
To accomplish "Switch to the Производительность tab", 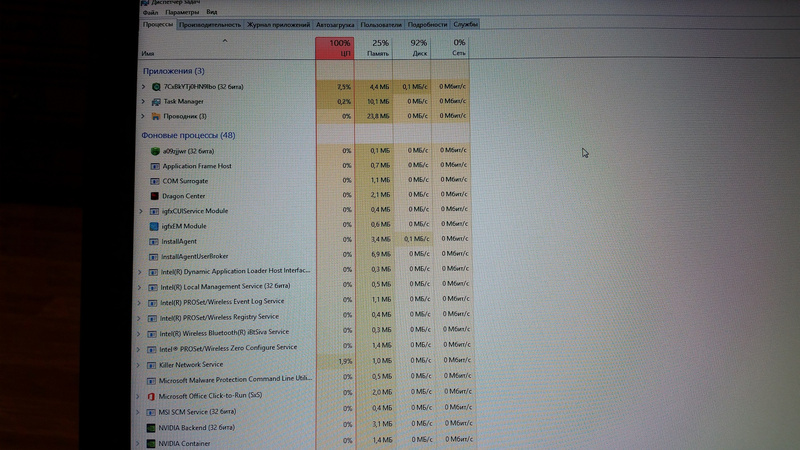I will pyautogui.click(x=210, y=24).
